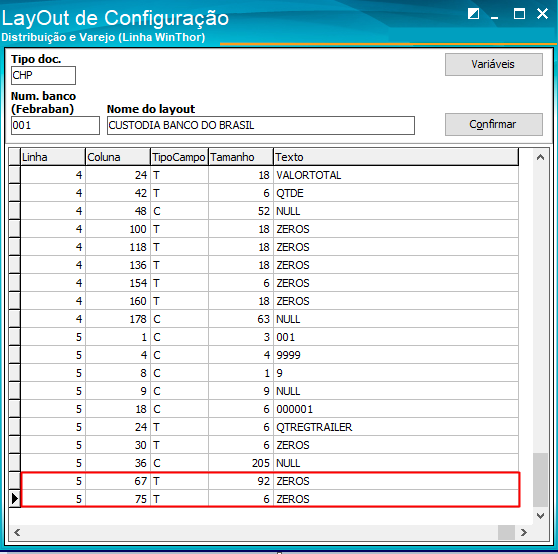Close the LayOut de Configuração window
558x554 pixels.
point(542,14)
